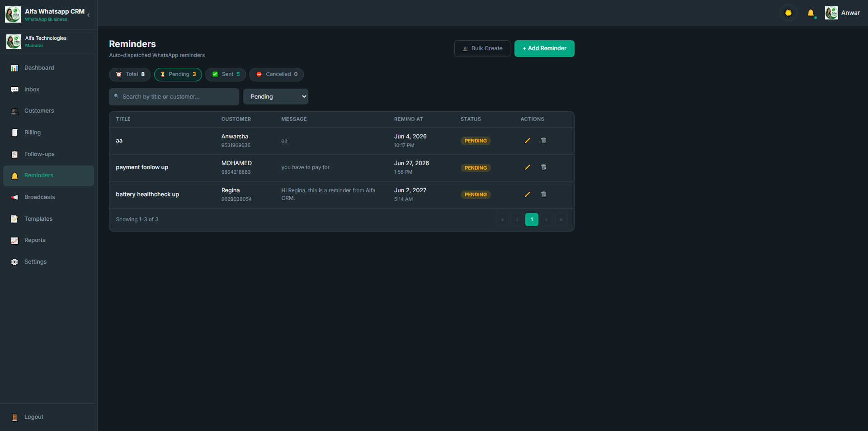Viewport: 868px width, 431px height.
Task: Click PENDING badge for battery healthcheck up
Action: (x=476, y=194)
